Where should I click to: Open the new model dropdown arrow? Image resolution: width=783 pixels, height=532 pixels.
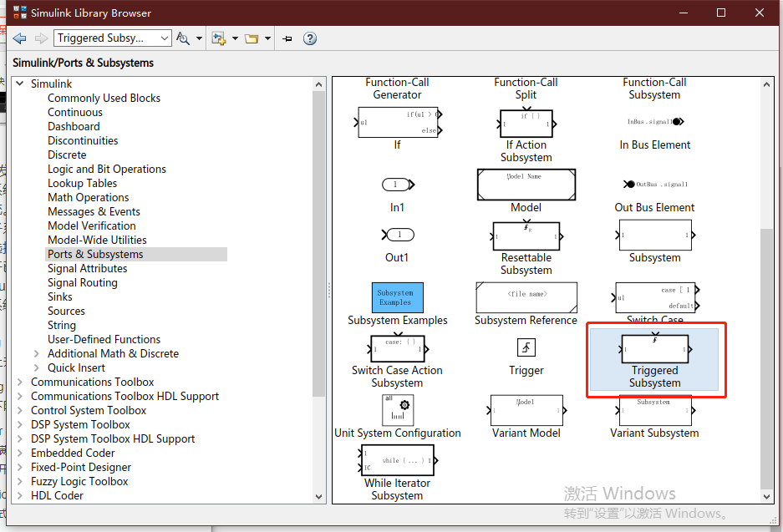[x=235, y=38]
